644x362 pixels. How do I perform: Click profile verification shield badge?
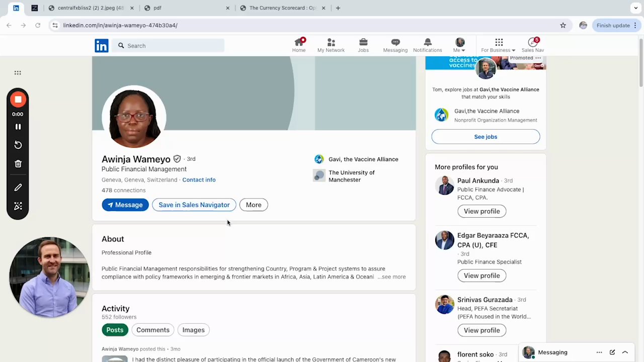[177, 159]
